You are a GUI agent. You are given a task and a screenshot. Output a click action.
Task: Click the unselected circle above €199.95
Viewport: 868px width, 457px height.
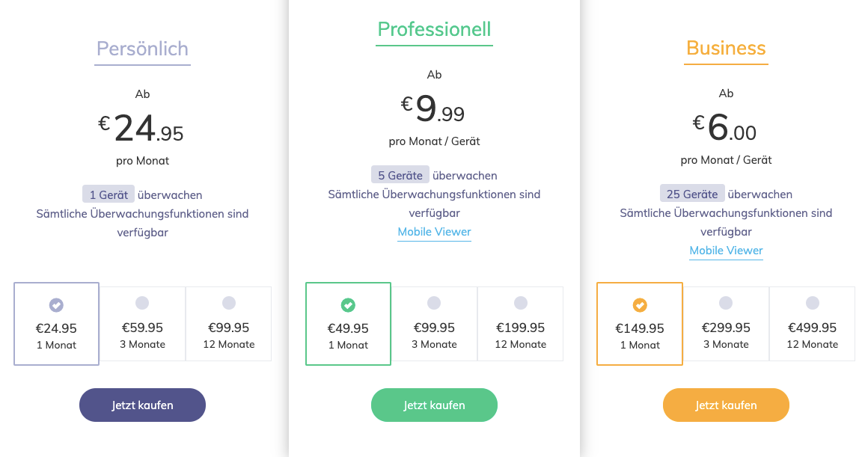(x=520, y=304)
